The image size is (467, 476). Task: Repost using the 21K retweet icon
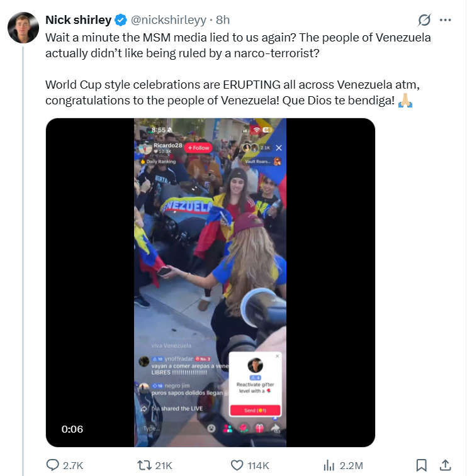coord(145,465)
